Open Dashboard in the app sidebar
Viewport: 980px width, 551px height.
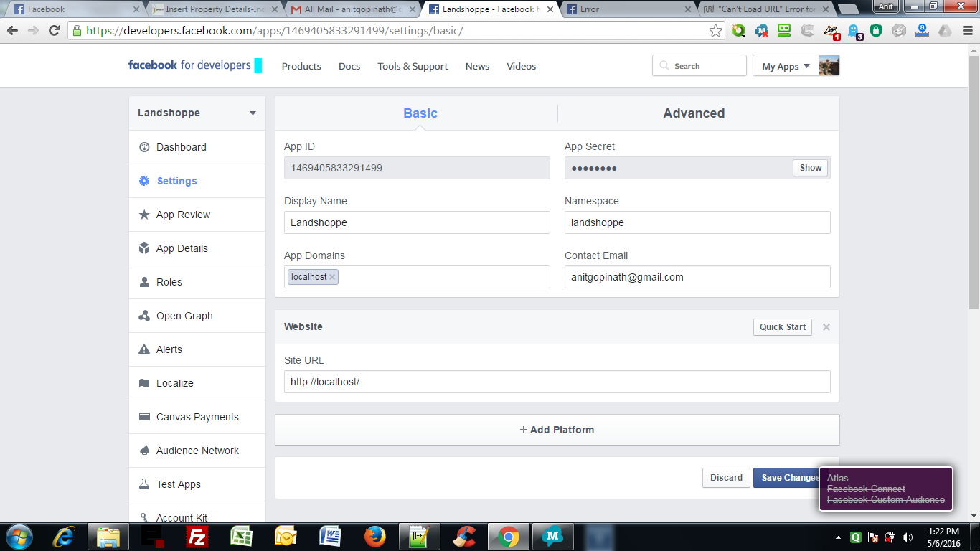point(197,147)
